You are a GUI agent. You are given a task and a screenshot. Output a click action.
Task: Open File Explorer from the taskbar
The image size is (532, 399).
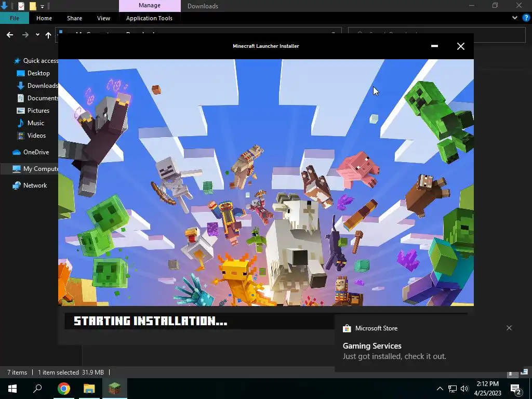point(89,389)
